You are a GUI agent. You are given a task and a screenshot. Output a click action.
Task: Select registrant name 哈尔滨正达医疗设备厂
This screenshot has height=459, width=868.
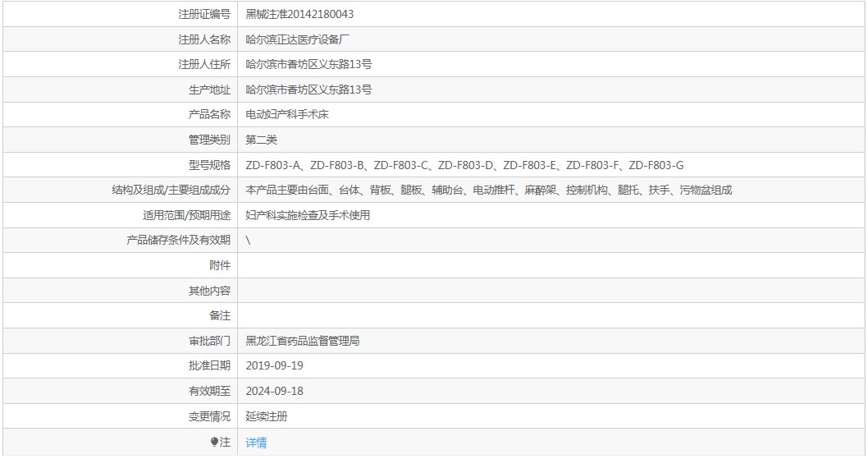pos(298,39)
